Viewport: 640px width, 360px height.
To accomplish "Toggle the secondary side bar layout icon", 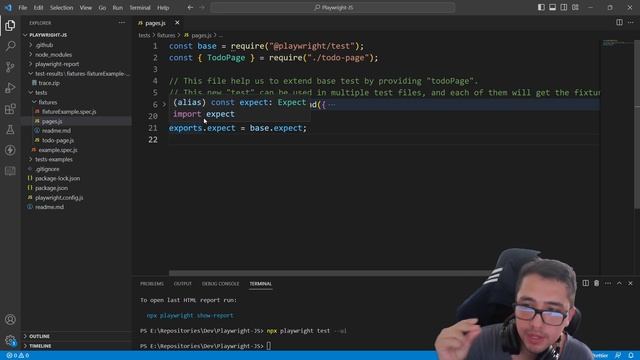I will pyautogui.click(x=564, y=7).
